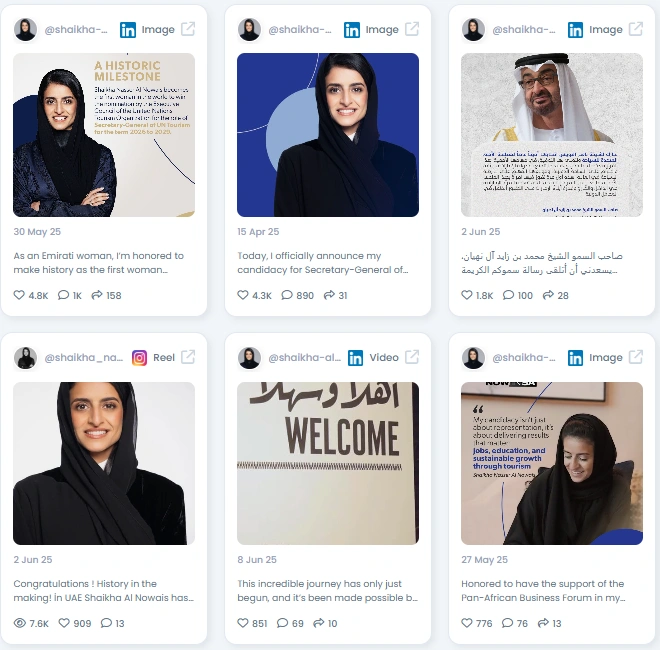This screenshot has height=650, width=660.
Task: Click heart icon with 4.8K likes
Action: pyautogui.click(x=19, y=295)
